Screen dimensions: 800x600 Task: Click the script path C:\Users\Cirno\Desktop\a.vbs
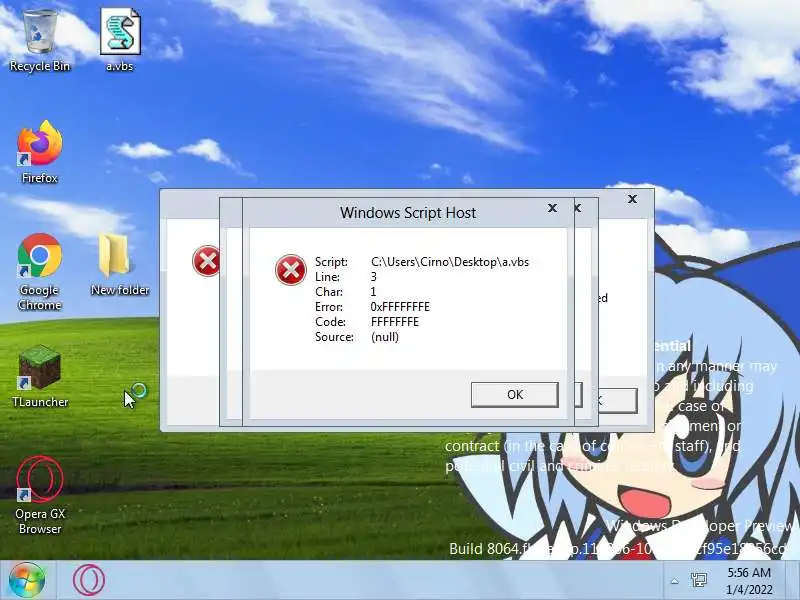pyautogui.click(x=450, y=262)
